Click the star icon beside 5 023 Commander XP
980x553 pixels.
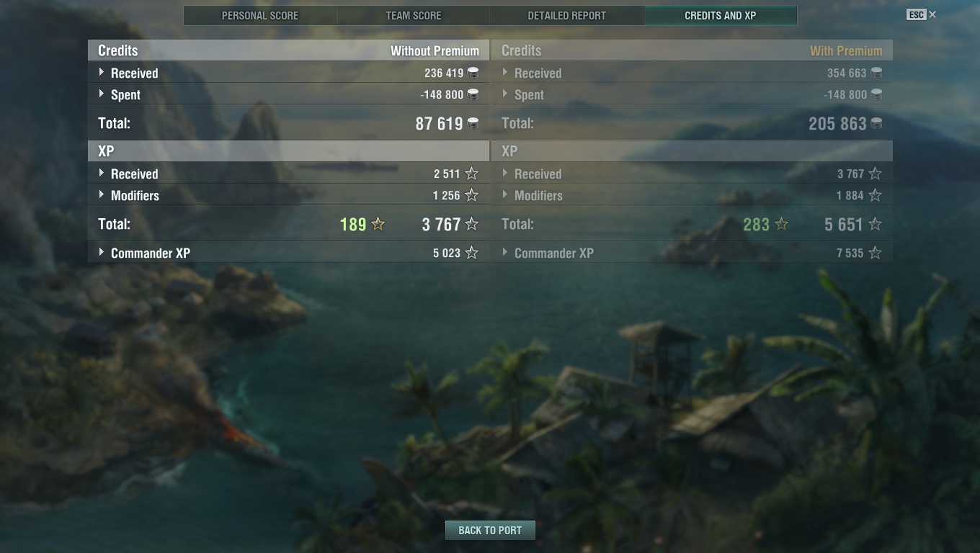coord(472,253)
